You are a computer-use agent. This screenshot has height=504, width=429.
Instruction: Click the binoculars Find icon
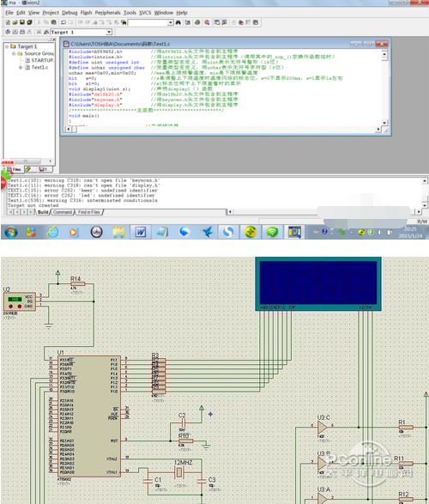(178, 22)
